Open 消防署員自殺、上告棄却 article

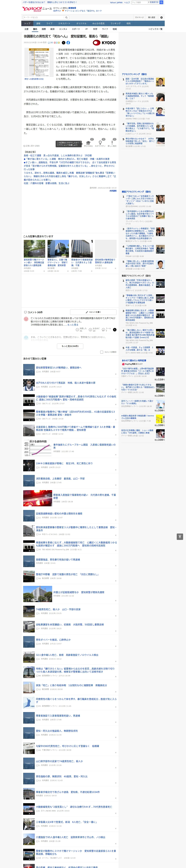tap(60, 478)
